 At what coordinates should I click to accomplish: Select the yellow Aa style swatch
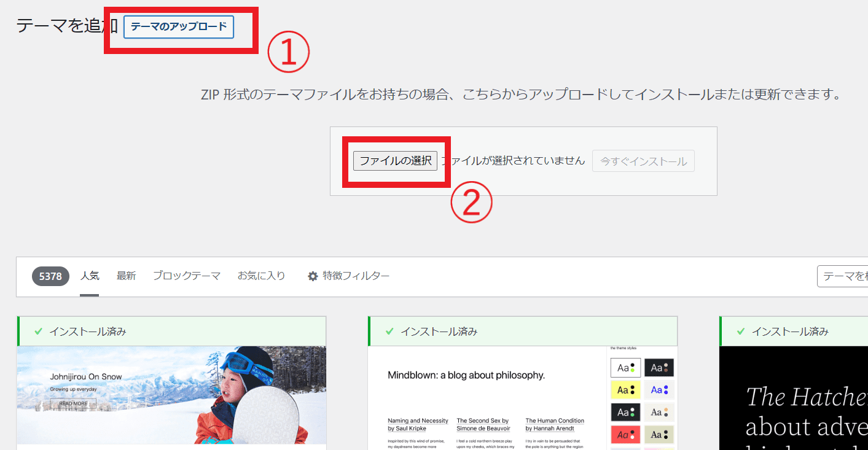click(626, 390)
